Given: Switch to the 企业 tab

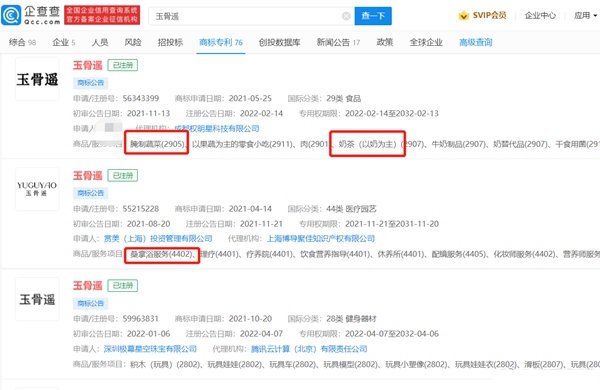Looking at the screenshot, I should 64,42.
